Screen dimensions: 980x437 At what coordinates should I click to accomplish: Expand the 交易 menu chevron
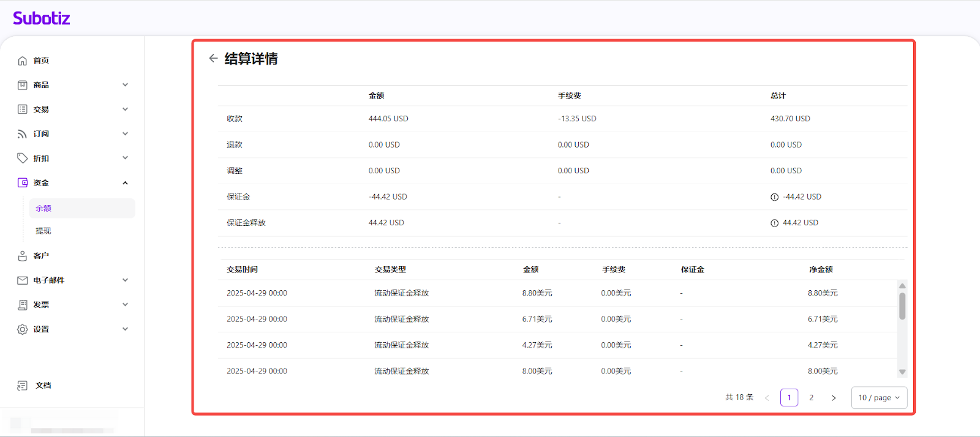tap(125, 110)
